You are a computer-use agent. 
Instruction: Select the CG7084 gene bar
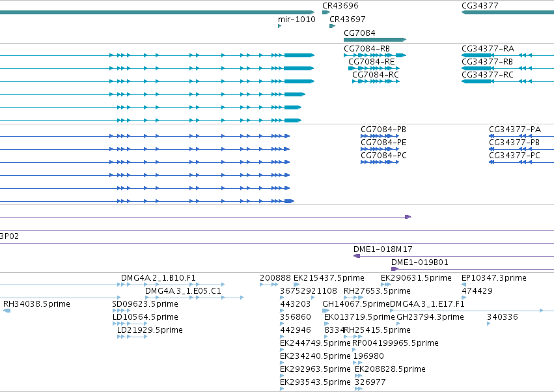pyautogui.click(x=375, y=40)
